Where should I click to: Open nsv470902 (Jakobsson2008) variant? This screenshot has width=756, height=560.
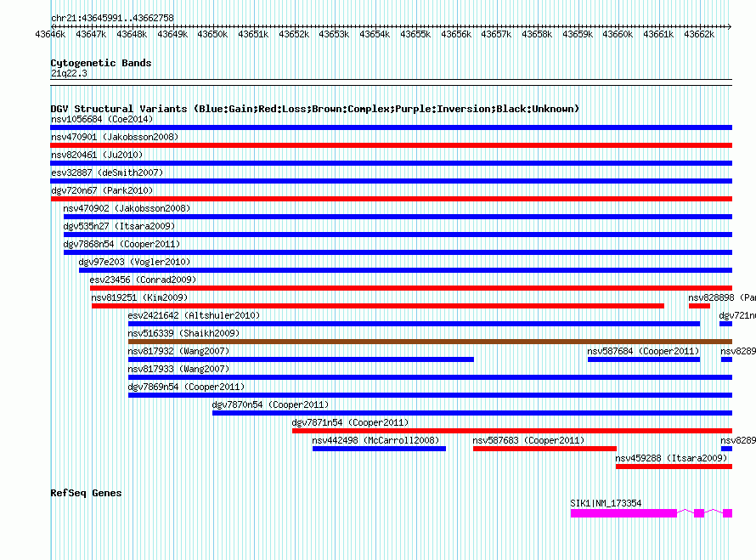(x=127, y=208)
